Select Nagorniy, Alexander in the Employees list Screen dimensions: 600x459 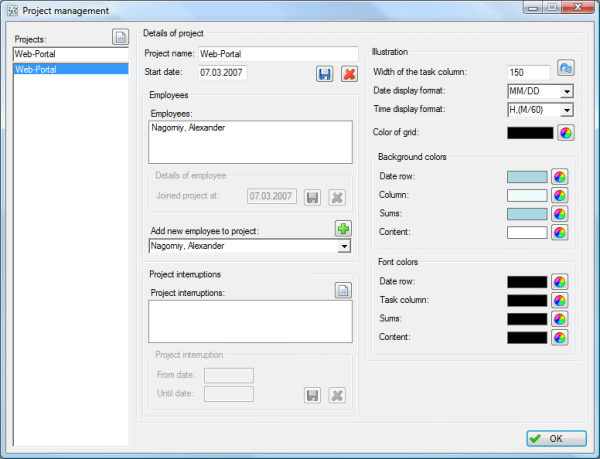[250, 128]
